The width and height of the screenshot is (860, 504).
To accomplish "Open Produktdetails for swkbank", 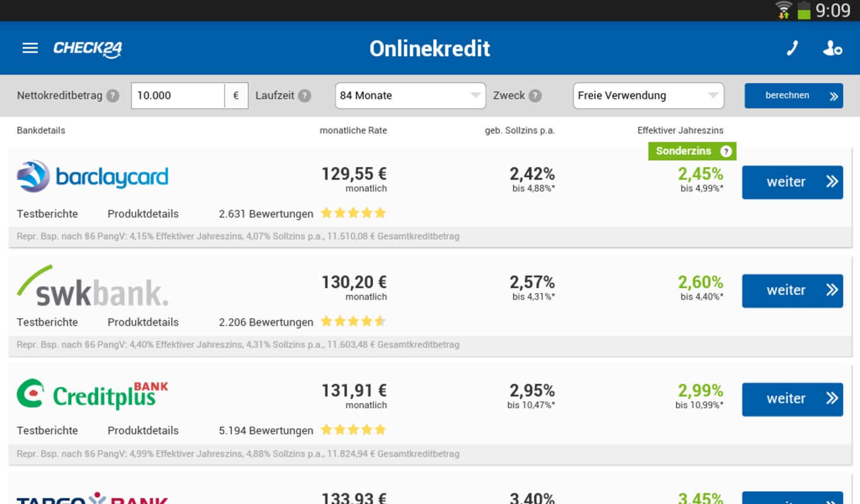I will coord(143,322).
